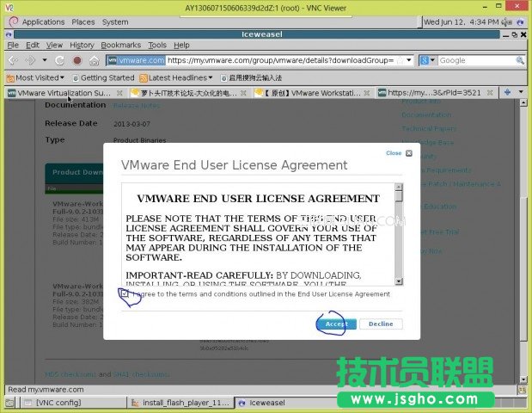
Task: Click the Wed Jun 12 clock applet
Action: tap(461, 22)
